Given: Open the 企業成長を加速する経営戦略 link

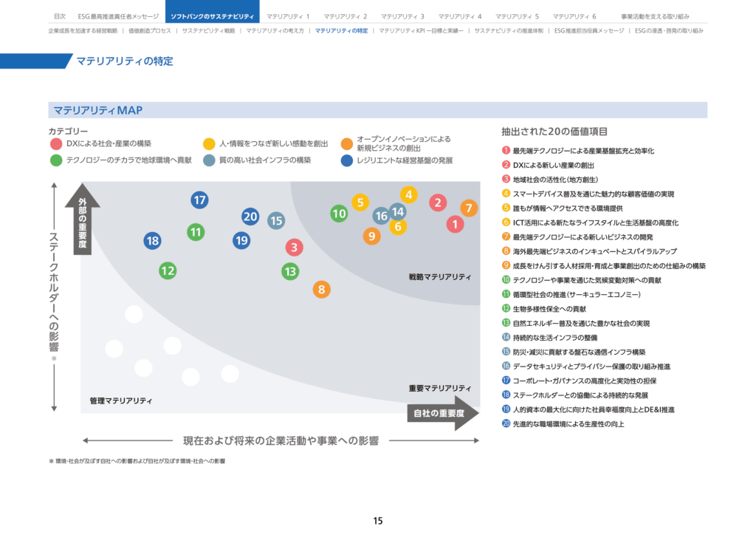Looking at the screenshot, I should tap(83, 31).
